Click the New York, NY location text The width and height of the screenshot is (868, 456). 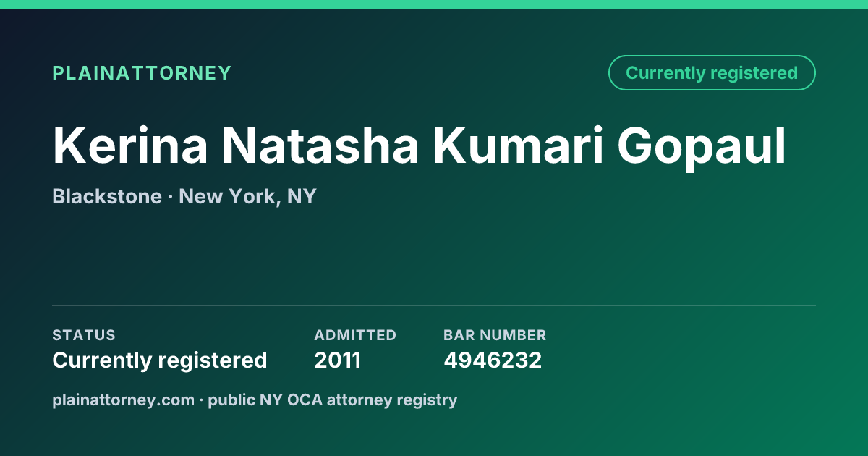247,196
